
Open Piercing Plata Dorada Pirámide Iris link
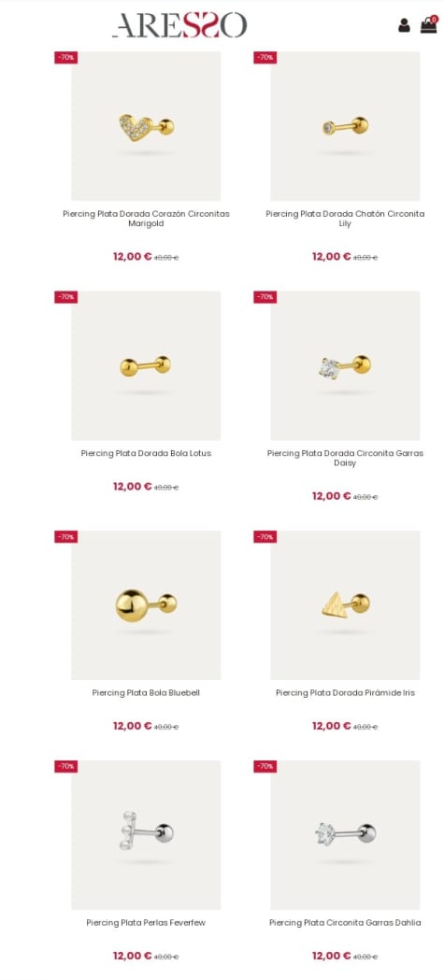pyautogui.click(x=345, y=692)
